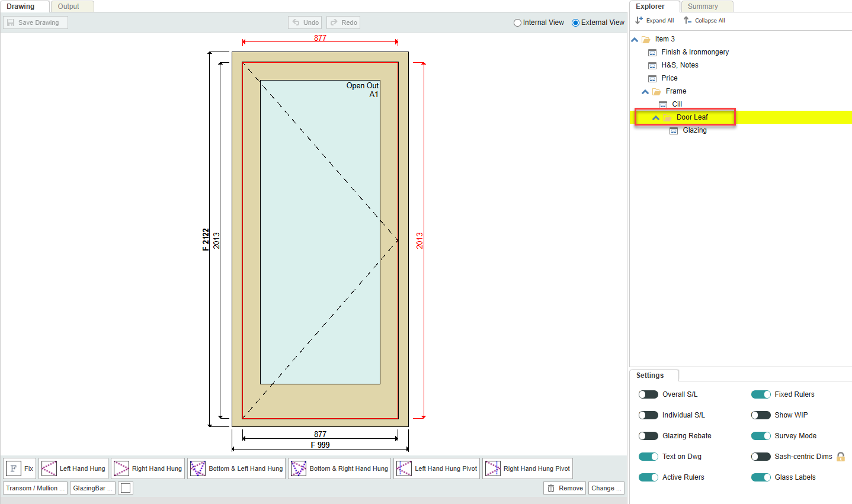Select Bottom & Right Hand Hung icon
Screen dimensions: 852x504
point(299,468)
